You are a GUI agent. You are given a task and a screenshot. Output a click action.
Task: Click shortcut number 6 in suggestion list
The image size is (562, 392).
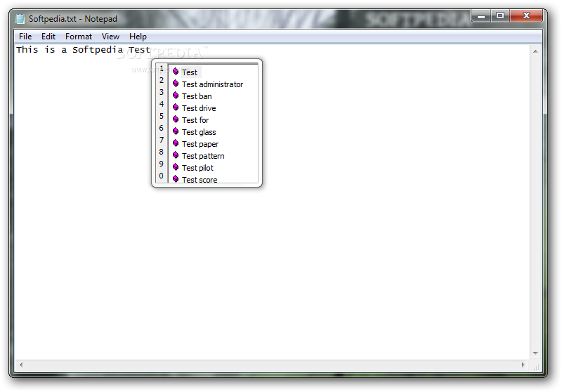[162, 128]
